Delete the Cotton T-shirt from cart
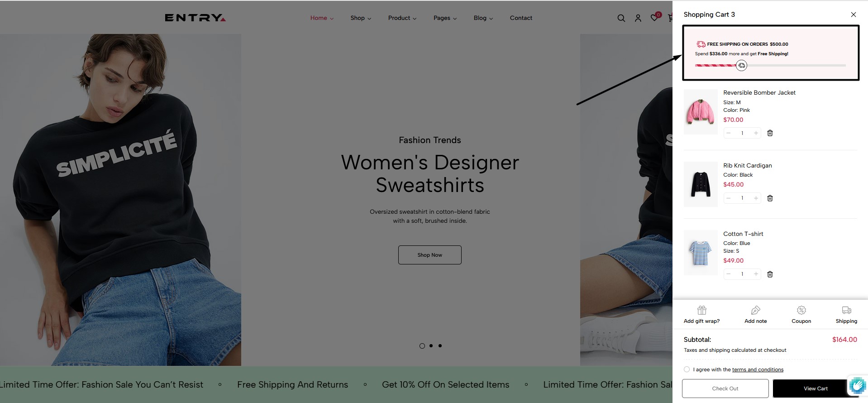868x403 pixels. (770, 274)
